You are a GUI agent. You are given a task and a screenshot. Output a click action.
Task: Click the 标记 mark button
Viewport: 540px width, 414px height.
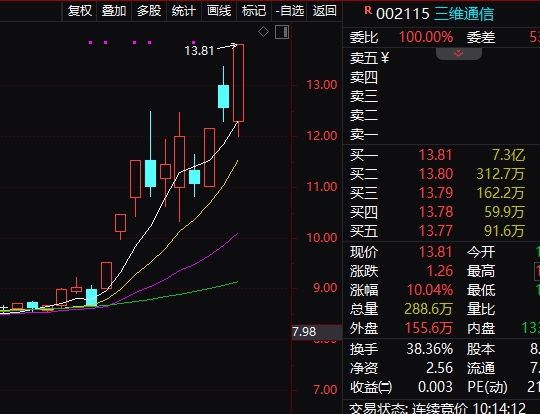click(x=254, y=11)
